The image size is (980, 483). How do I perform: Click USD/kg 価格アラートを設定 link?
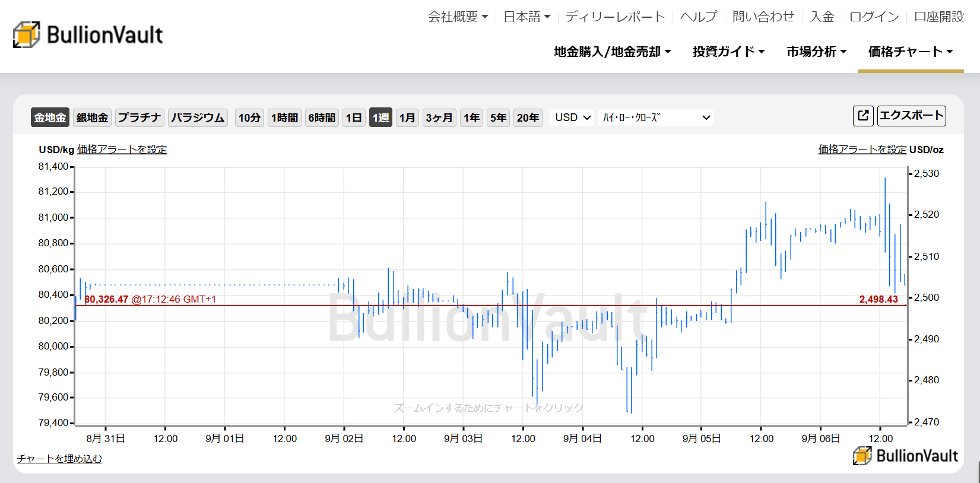click(x=122, y=150)
